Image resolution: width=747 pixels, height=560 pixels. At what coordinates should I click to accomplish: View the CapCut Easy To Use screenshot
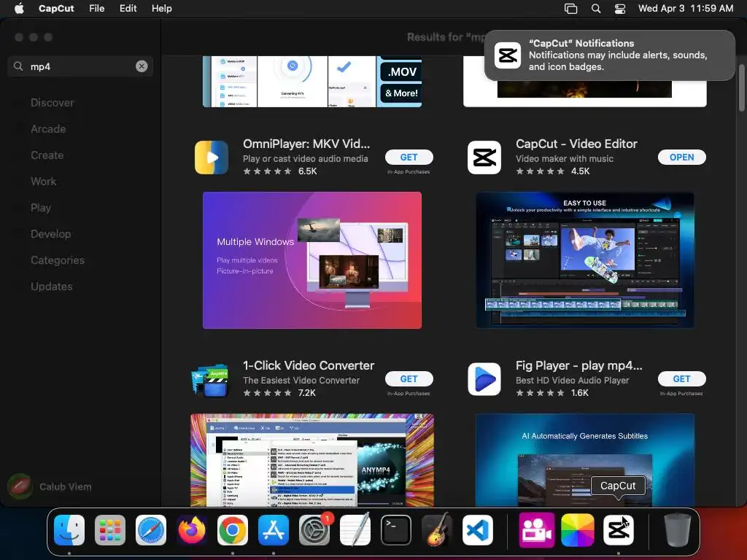pos(585,260)
